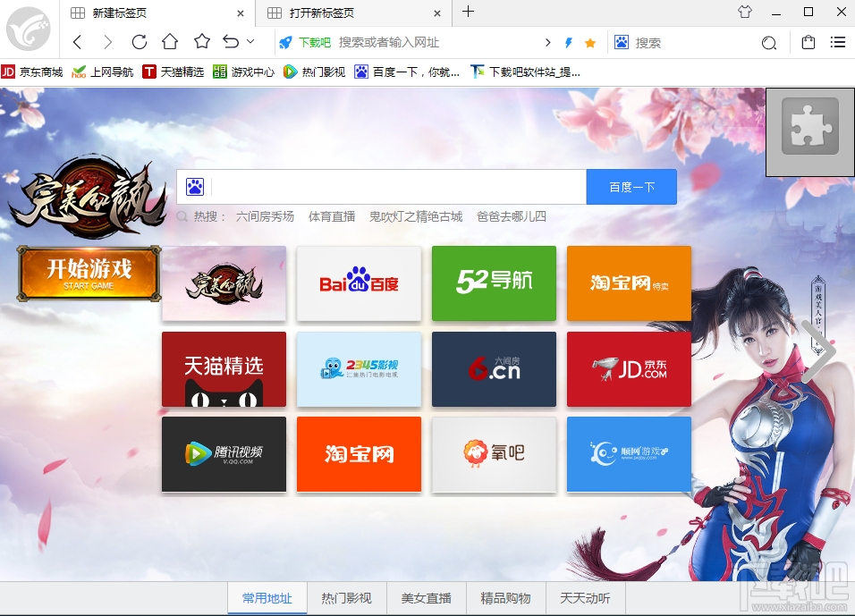Click the home page icon
The width and height of the screenshot is (855, 616).
168,41
